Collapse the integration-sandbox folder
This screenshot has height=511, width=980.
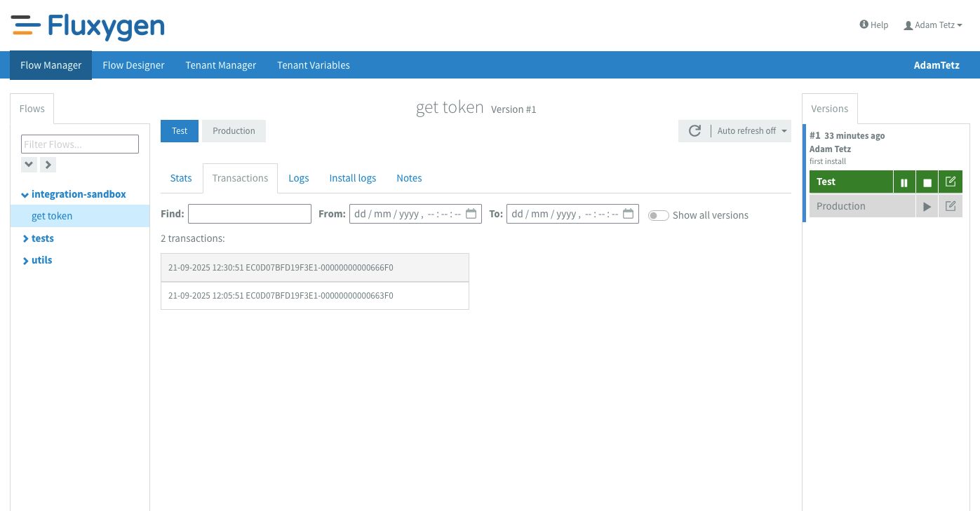click(x=25, y=195)
